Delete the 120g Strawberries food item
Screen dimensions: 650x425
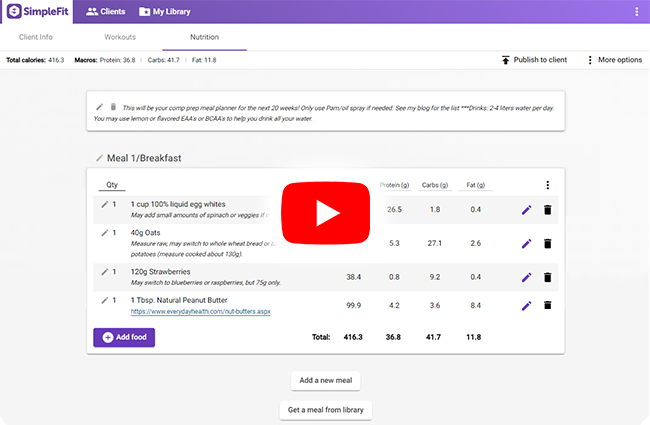548,277
